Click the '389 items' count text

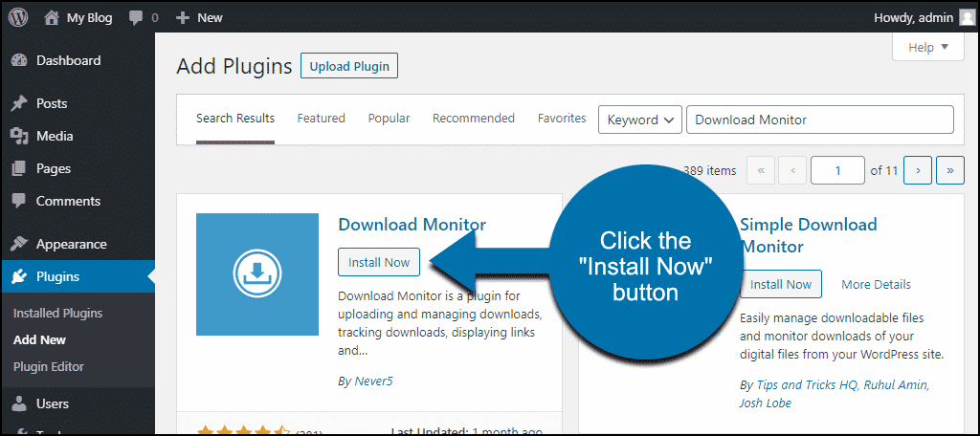(710, 170)
